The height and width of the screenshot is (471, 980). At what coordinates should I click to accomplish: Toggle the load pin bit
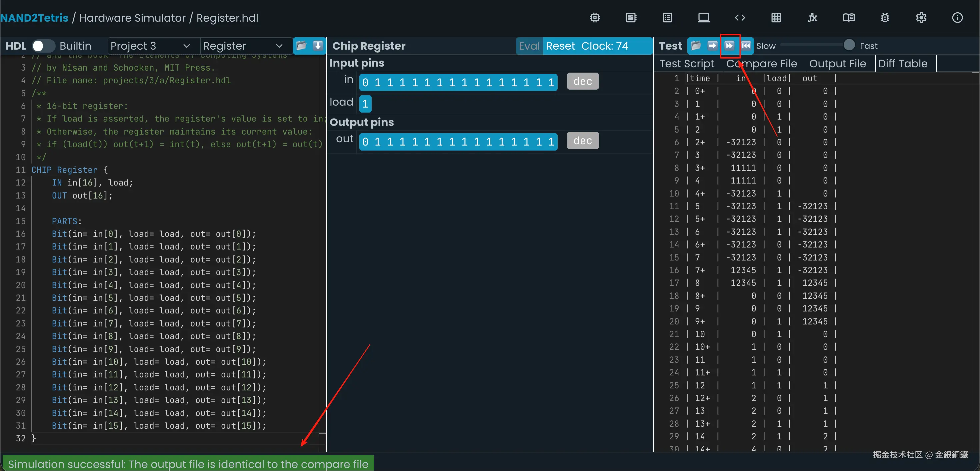pos(365,104)
